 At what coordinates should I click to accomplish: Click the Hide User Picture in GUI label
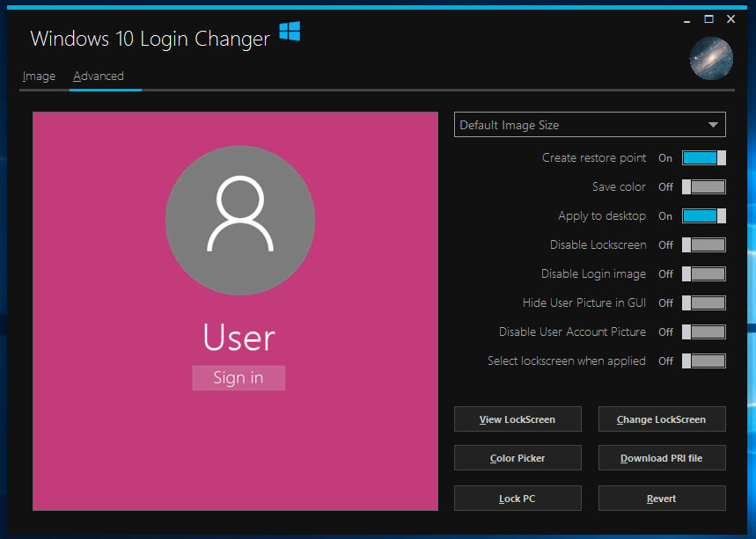coord(584,303)
